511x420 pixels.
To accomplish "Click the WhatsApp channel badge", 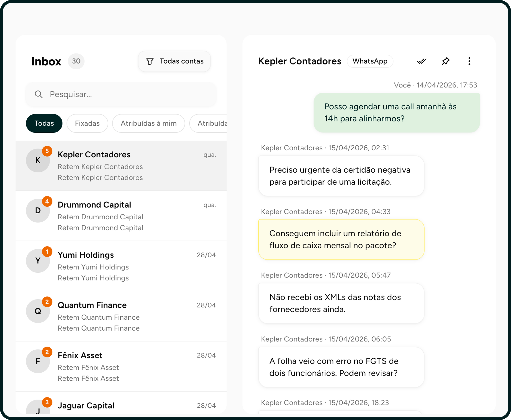I will click(370, 61).
